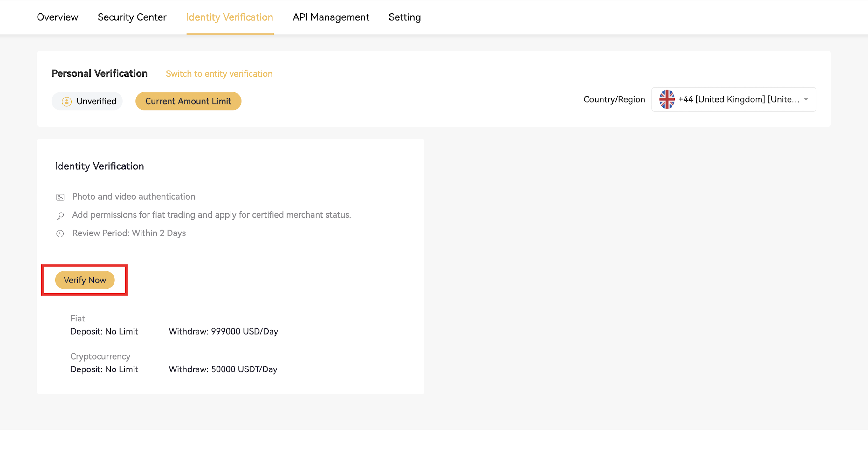868x460 pixels.
Task: Toggle the Unverified status indicator
Action: 87,101
